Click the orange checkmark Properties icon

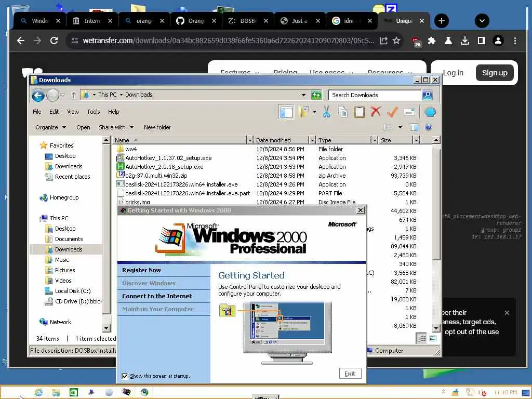pyautogui.click(x=392, y=112)
